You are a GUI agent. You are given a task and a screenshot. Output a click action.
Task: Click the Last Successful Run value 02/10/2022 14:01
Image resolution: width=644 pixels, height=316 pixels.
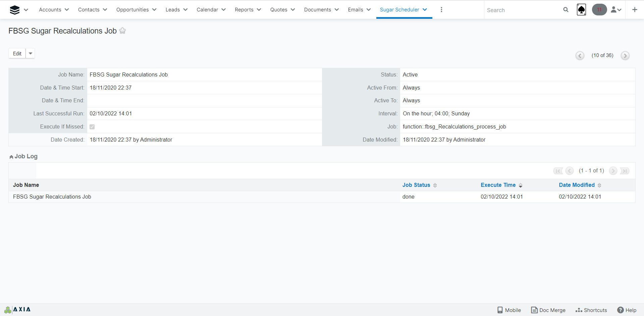(x=111, y=114)
